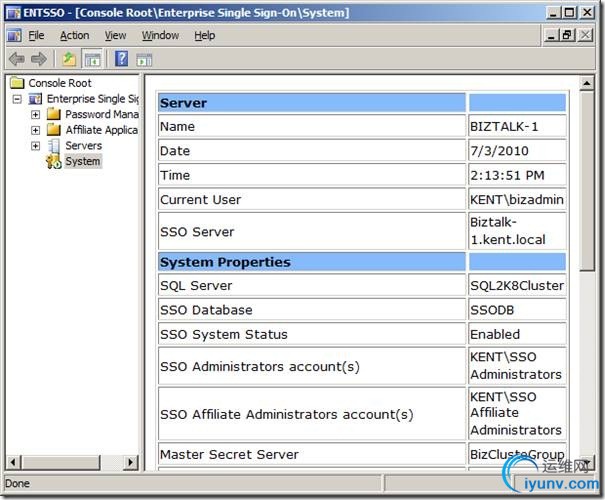Click the KENT\SSO Administrators value
Screen dimensions: 605x500
pos(516,366)
